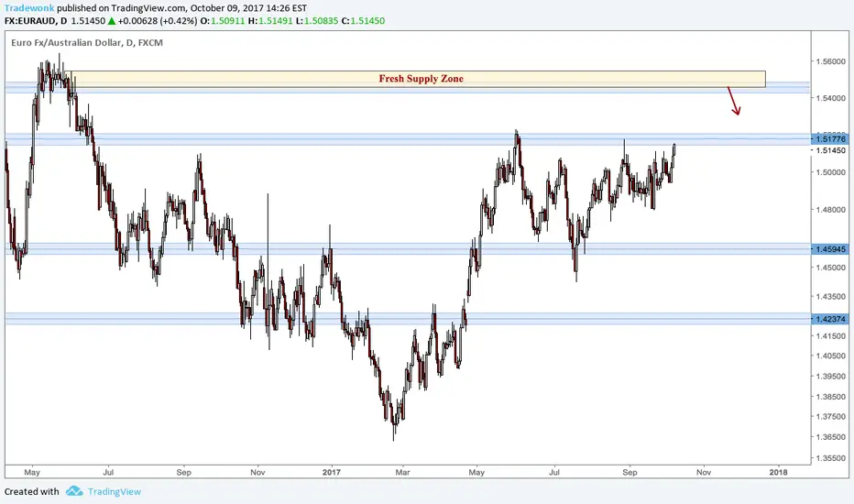Click the Nov label just before 2017

(257, 473)
